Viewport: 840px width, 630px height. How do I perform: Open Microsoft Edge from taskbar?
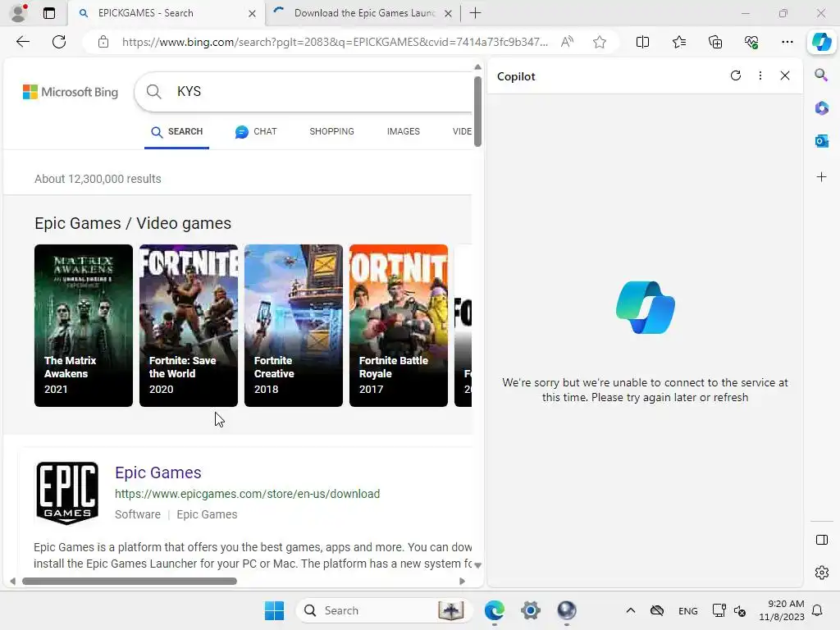tap(495, 610)
